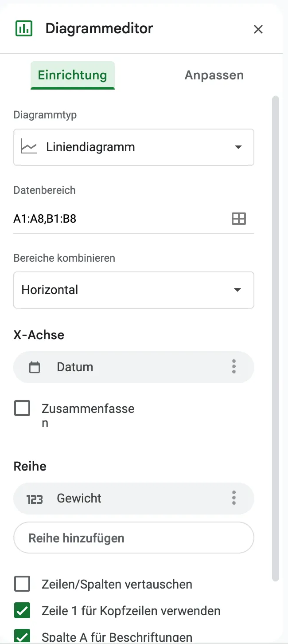The image size is (288, 644).
Task: Click the line chart icon inside Diagrammtyp selector
Action: tap(28, 147)
